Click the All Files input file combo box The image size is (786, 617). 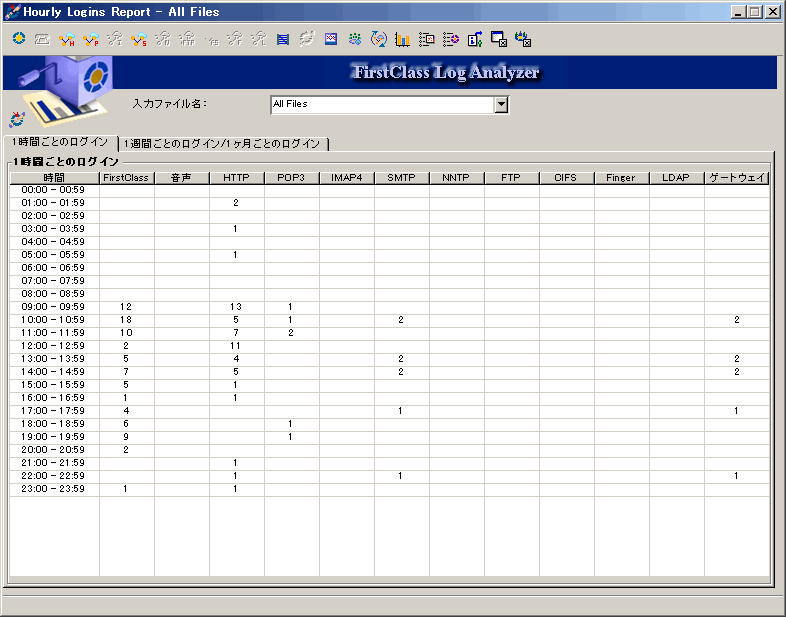[382, 104]
